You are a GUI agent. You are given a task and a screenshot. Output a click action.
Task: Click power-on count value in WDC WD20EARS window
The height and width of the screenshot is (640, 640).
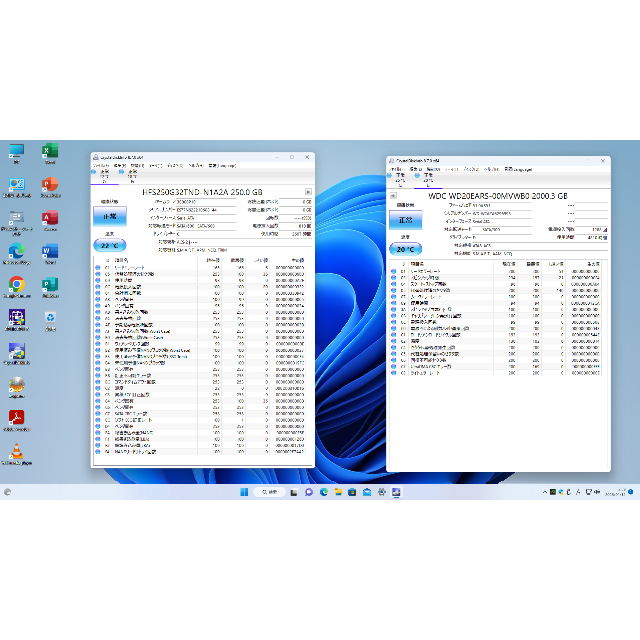tap(591, 229)
